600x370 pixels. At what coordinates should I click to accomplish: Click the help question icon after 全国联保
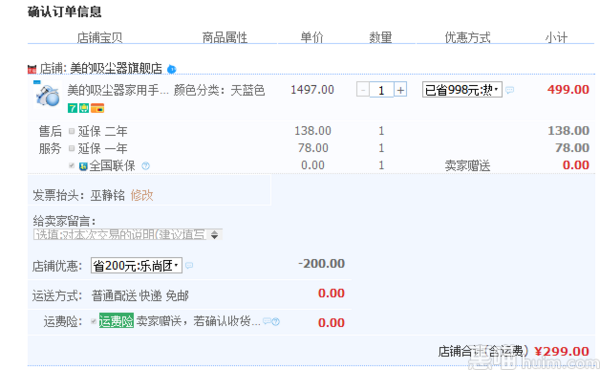click(145, 166)
